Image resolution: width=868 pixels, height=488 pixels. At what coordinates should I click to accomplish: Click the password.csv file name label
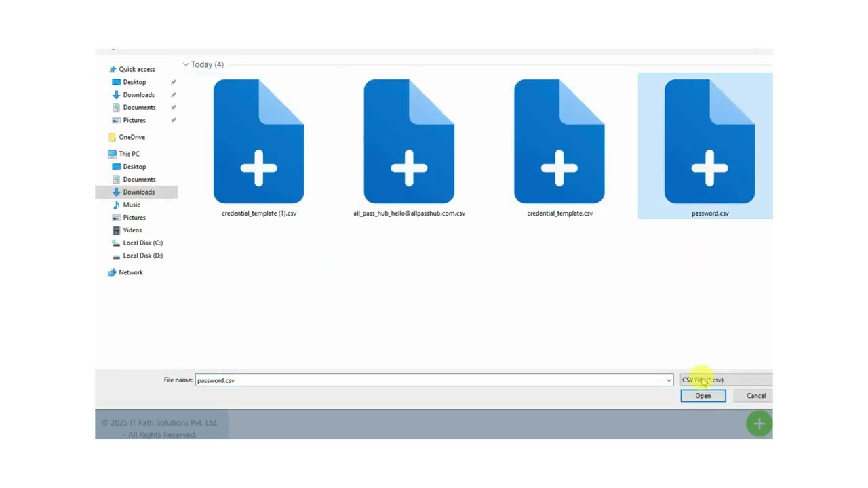click(x=710, y=213)
